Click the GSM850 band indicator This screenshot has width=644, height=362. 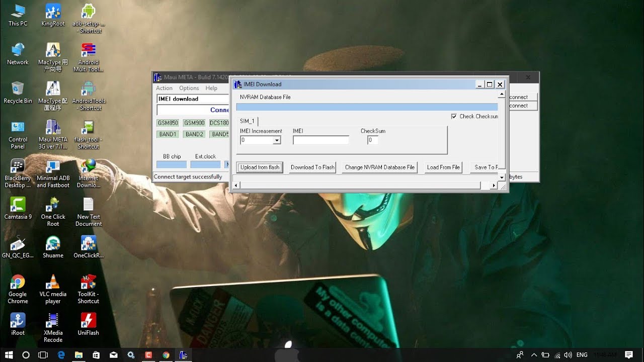coord(168,123)
